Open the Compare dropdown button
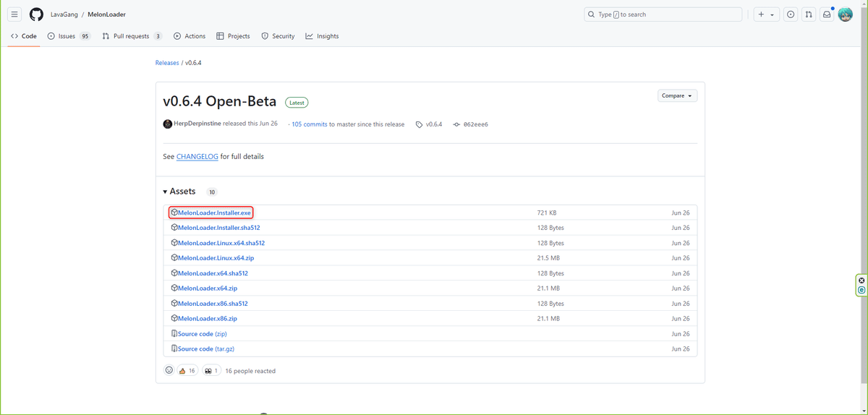The image size is (868, 415). click(x=678, y=95)
